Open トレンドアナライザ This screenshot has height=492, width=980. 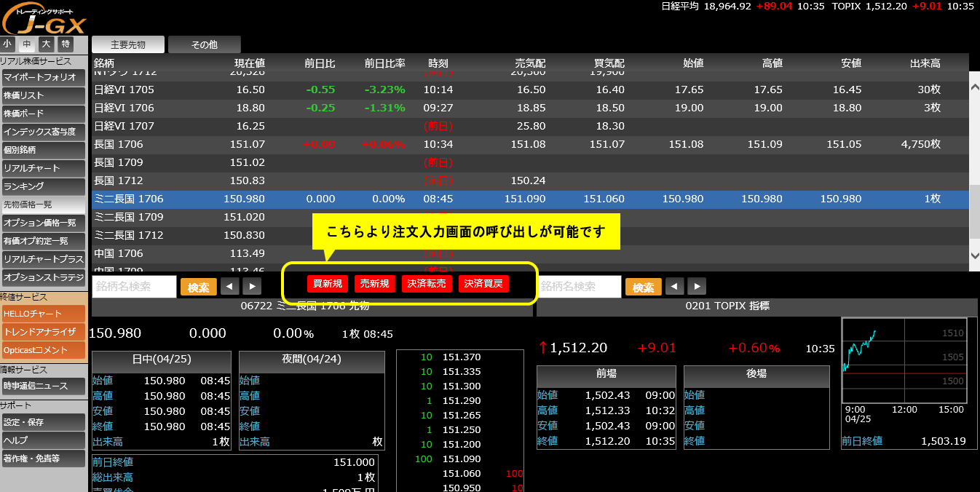tap(44, 332)
